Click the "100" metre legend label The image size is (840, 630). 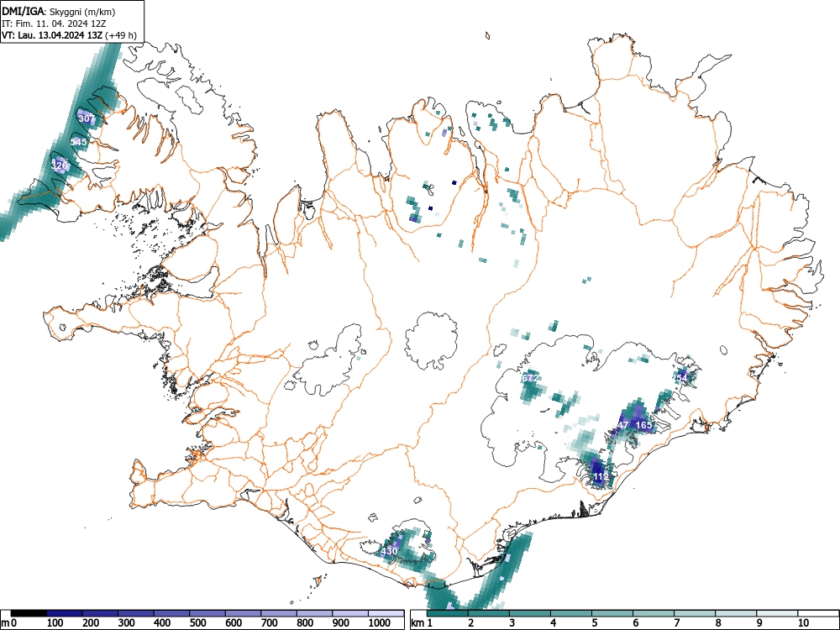(55, 623)
